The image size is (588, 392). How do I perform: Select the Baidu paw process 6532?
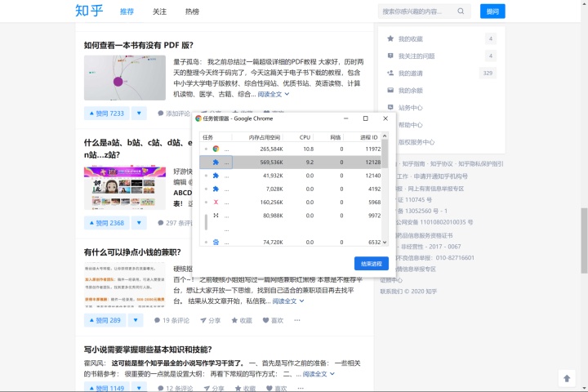point(291,242)
